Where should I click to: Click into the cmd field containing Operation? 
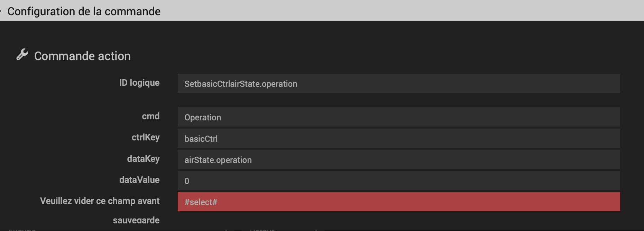(399, 117)
